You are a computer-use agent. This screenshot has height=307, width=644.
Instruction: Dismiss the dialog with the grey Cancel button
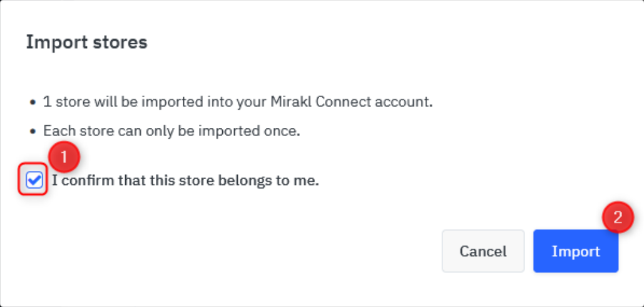pyautogui.click(x=483, y=251)
